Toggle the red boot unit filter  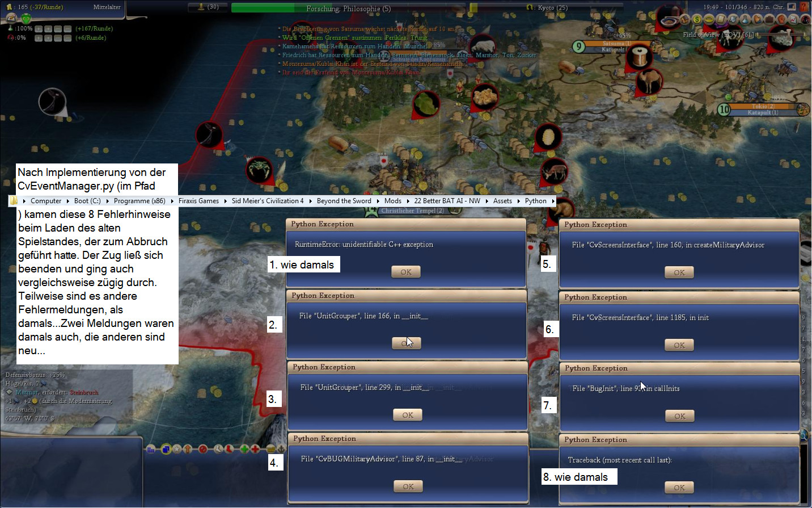pos(230,449)
